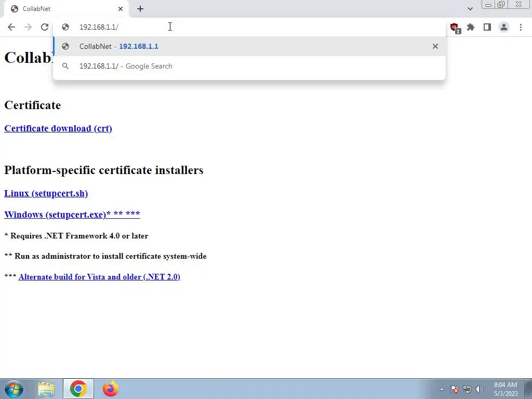The width and height of the screenshot is (532, 399).
Task: Open the Linux (setupcert.sh) link
Action: coord(46,193)
